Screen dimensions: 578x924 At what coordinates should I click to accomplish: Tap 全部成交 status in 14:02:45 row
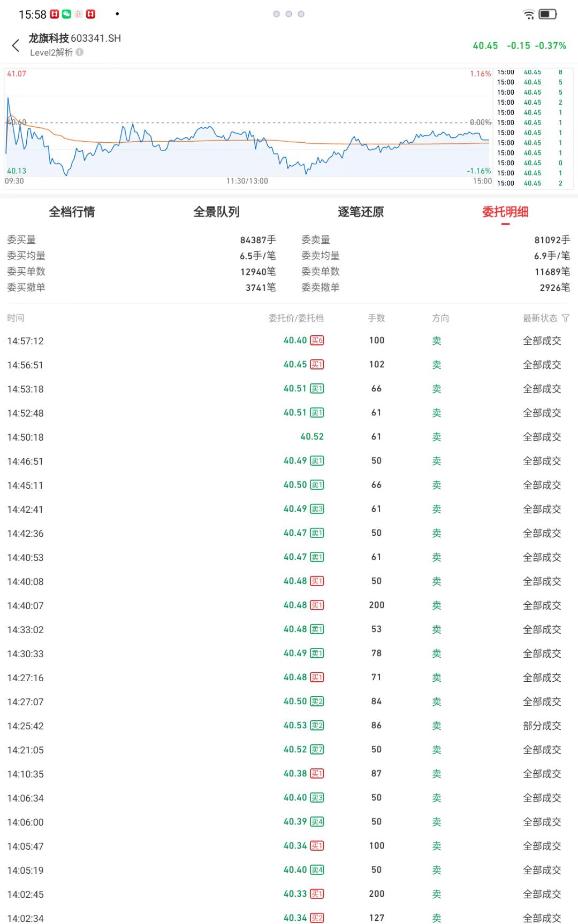click(x=542, y=894)
